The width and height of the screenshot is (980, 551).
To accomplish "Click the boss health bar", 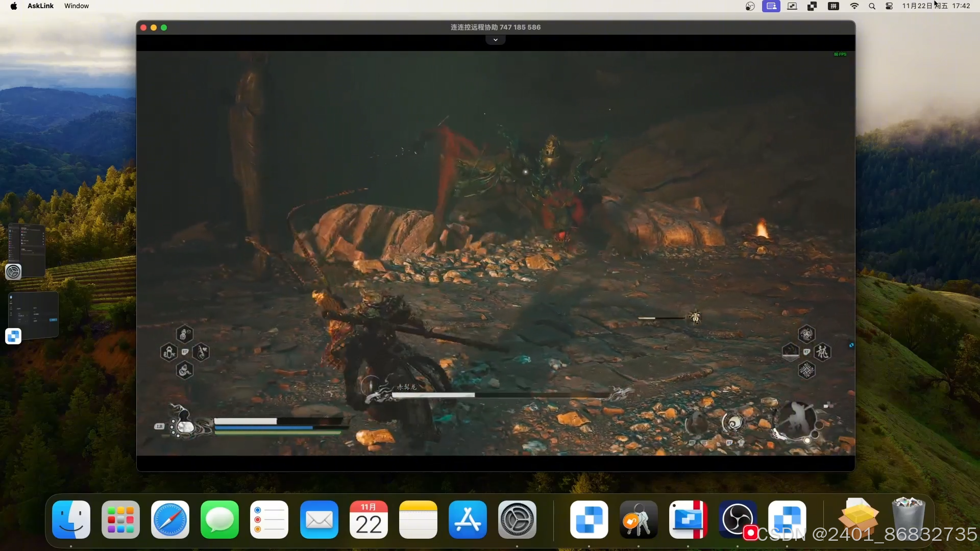I will point(500,395).
